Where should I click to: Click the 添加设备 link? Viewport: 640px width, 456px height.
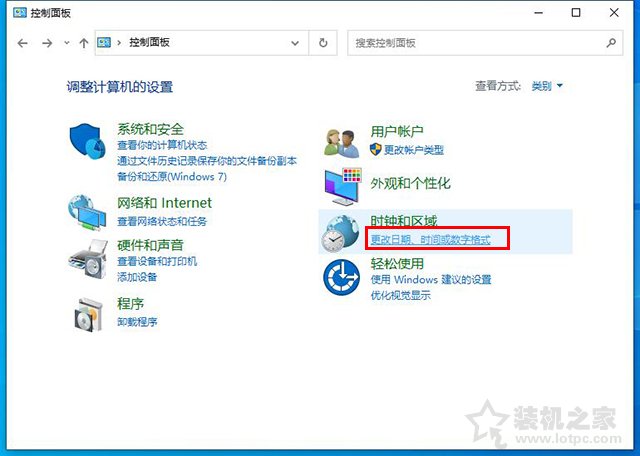pyautogui.click(x=137, y=277)
